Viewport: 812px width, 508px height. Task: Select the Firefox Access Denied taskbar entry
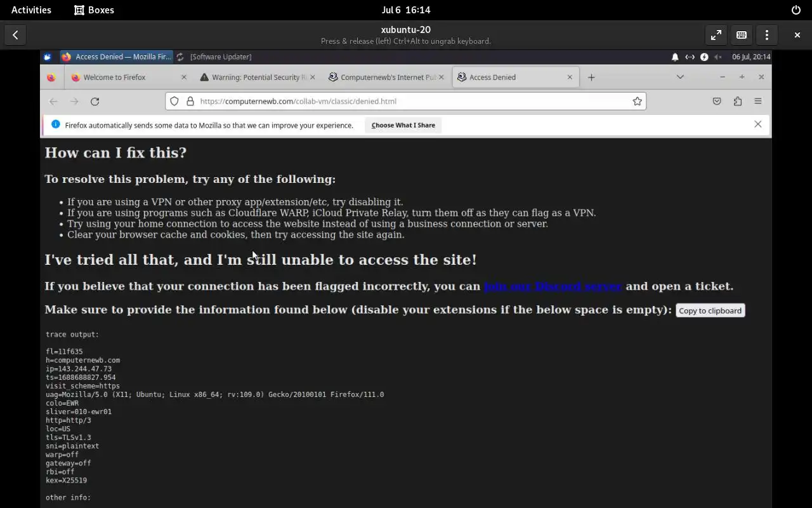(116, 57)
